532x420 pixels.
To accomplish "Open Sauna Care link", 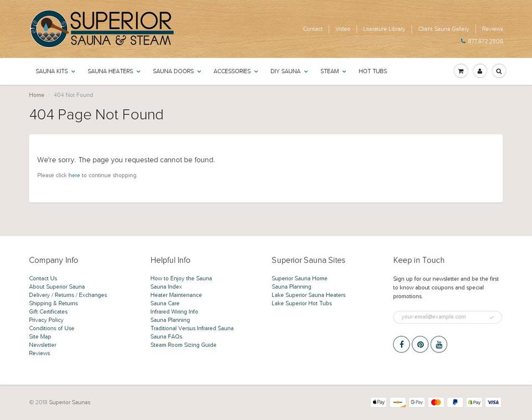I will (x=165, y=303).
